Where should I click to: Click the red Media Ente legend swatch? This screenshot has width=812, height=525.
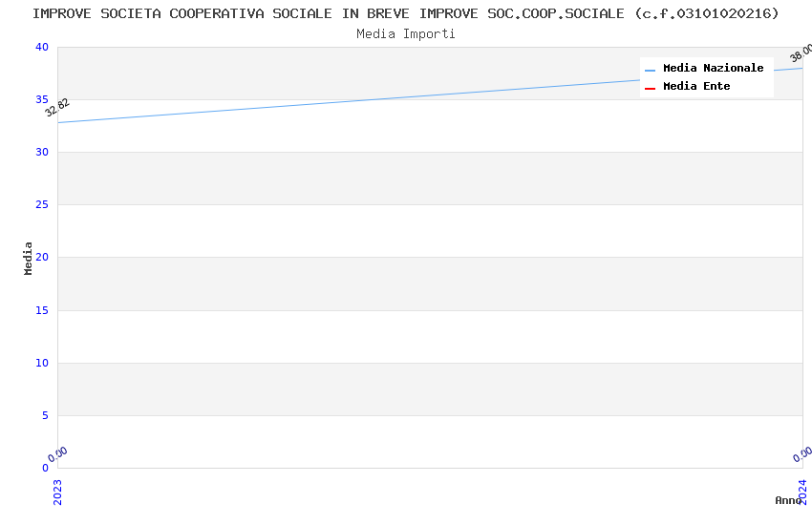click(x=651, y=88)
